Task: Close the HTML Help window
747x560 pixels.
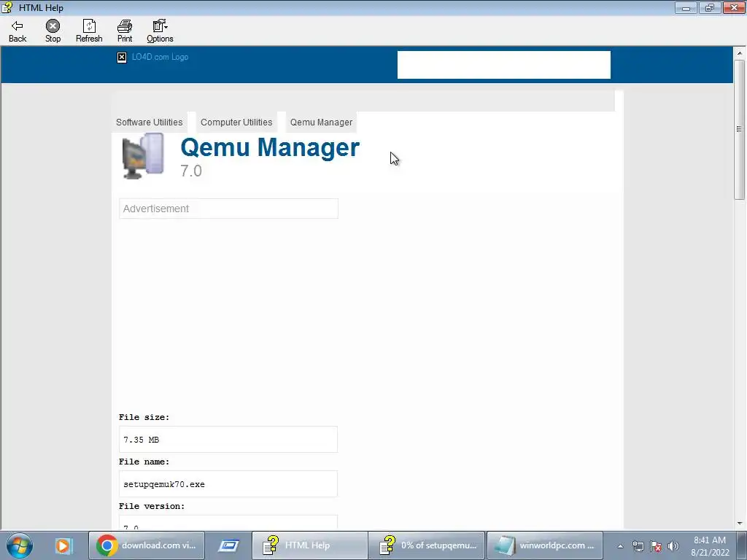Action: (734, 7)
